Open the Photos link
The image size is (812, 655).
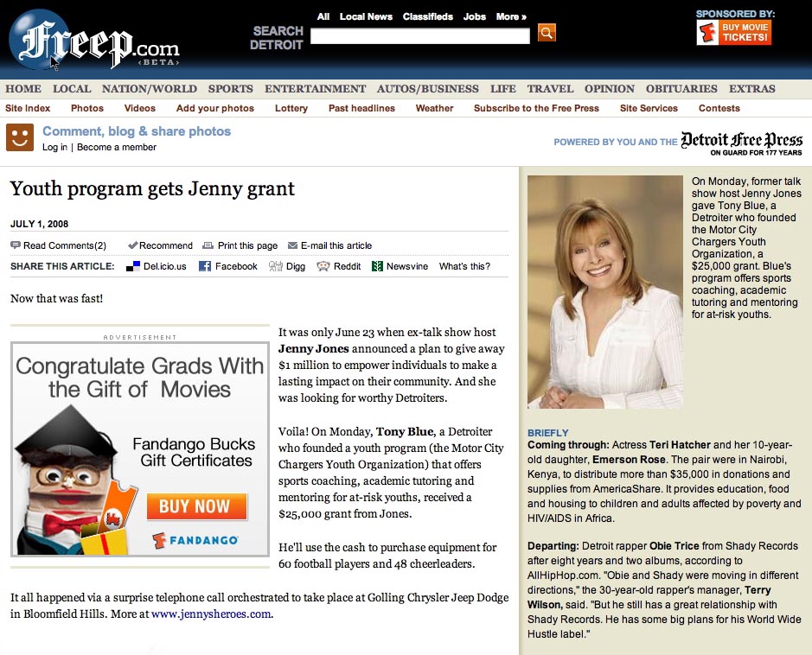[x=87, y=108]
